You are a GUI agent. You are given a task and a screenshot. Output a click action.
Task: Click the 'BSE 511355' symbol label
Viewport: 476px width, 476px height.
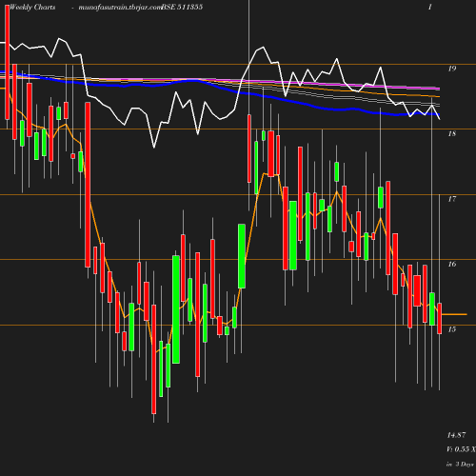coord(182,7)
